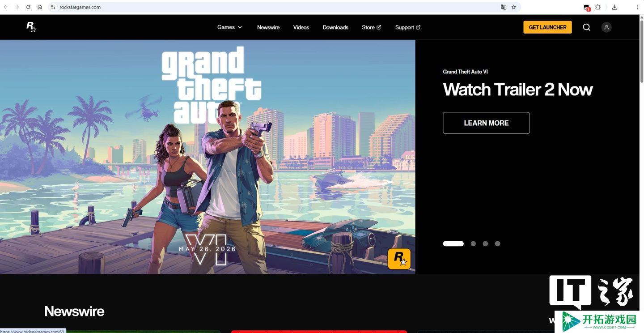Go to browser home page icon
The image size is (644, 333).
point(40,7)
